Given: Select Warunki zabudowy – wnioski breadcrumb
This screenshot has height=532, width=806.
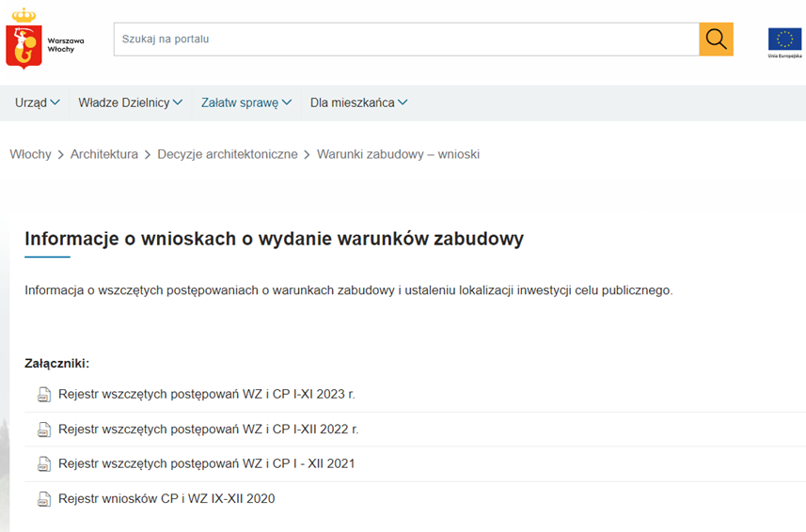Looking at the screenshot, I should (398, 154).
